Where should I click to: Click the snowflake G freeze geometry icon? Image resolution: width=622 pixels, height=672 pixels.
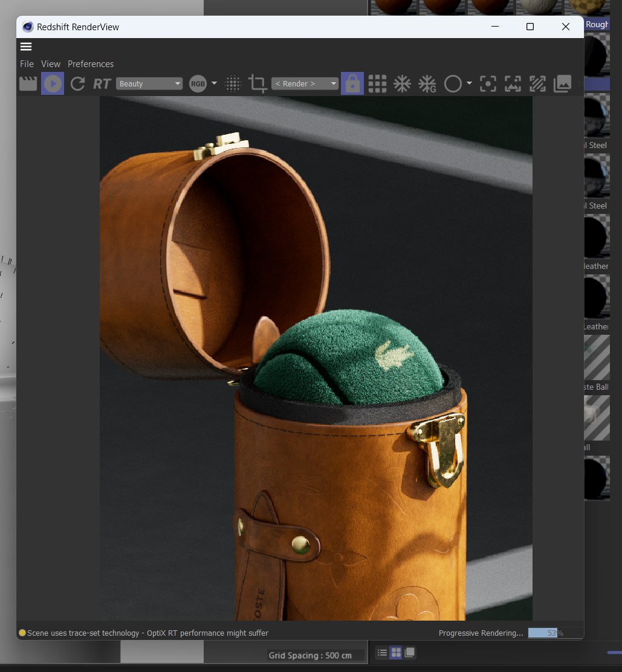pos(427,83)
